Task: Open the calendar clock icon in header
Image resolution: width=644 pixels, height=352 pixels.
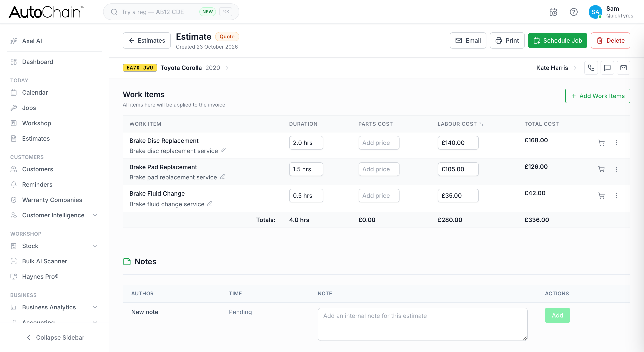Action: point(553,12)
